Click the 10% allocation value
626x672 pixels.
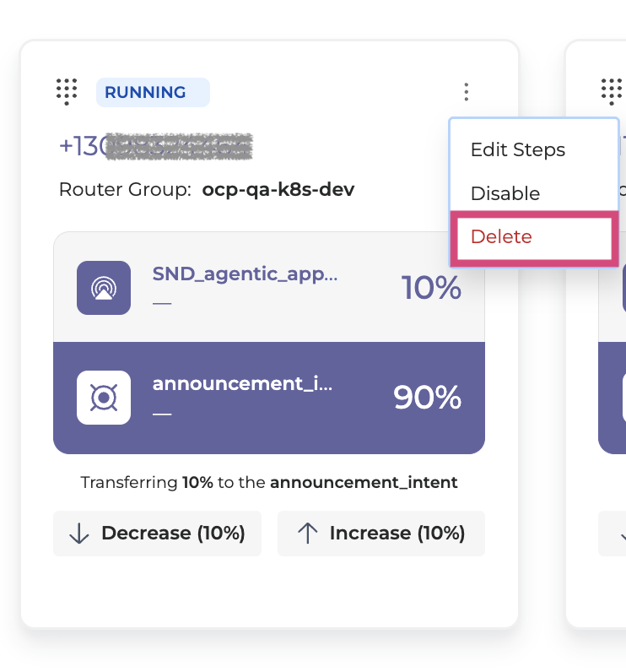tap(431, 288)
